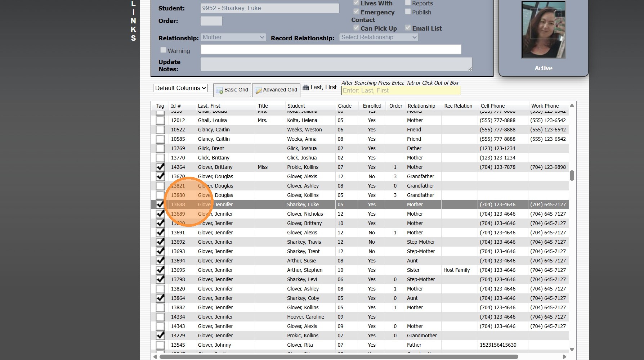
Task: Sort by the Cell Phone column header
Action: point(493,106)
